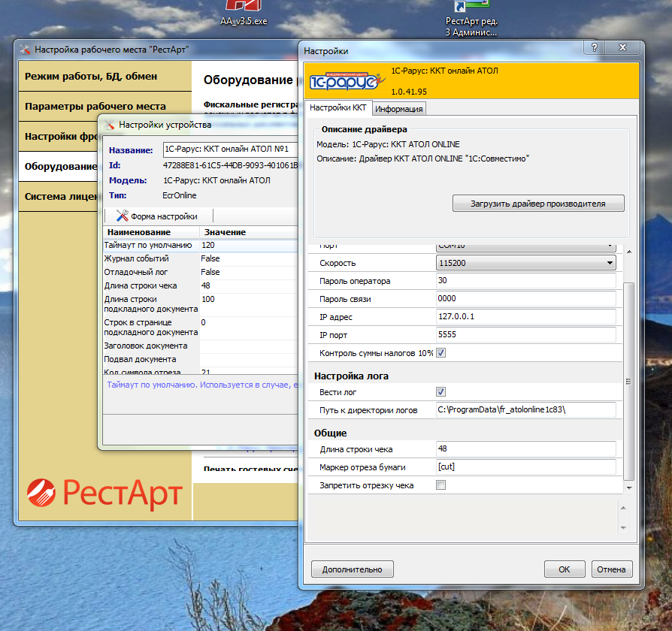Click the Маркер отреза бумаги field with [cut]
The height and width of the screenshot is (631, 672).
[x=526, y=467]
